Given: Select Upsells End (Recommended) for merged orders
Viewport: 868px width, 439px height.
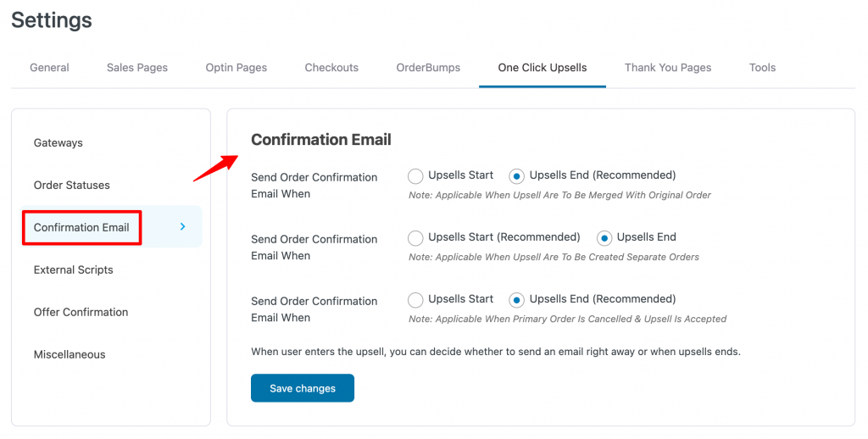Looking at the screenshot, I should click(516, 176).
